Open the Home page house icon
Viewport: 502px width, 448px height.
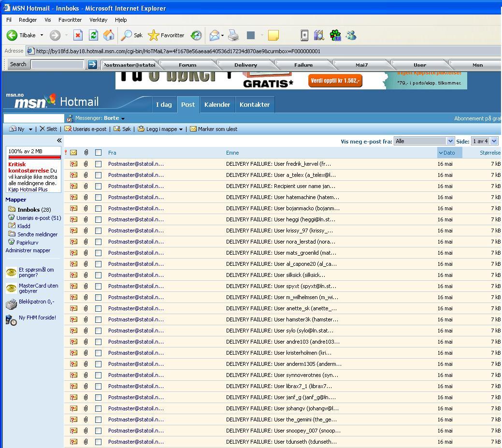[109, 35]
